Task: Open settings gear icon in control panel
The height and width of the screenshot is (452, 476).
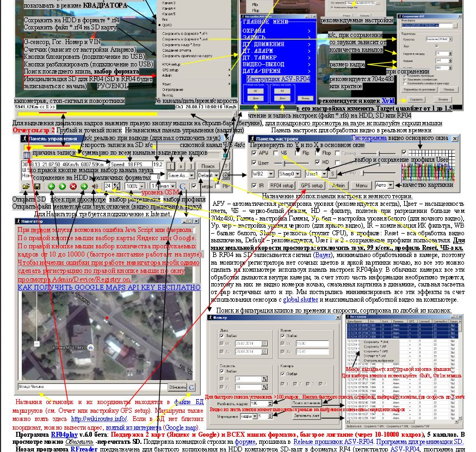Action: tap(226, 175)
